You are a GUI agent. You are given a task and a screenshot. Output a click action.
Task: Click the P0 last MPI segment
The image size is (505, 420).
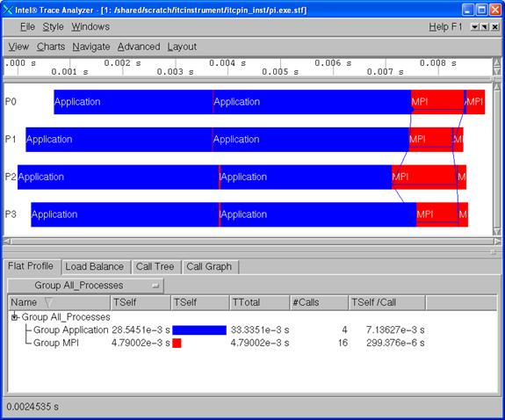[475, 102]
